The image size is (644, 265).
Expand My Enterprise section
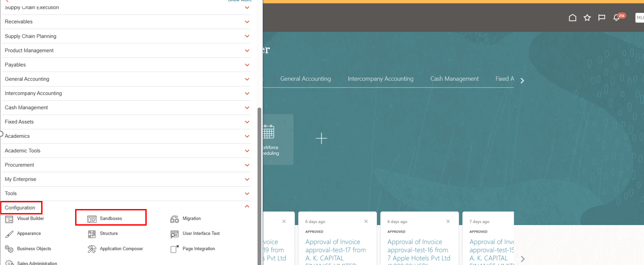[x=247, y=179]
